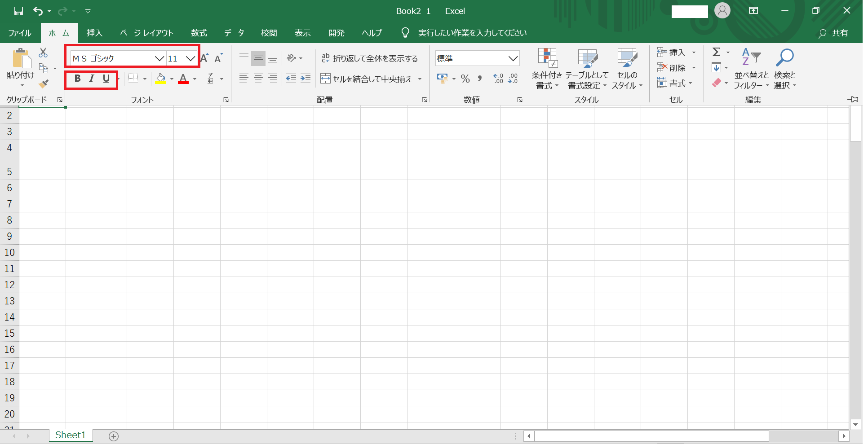Open the font color dropdown arrow
Image resolution: width=868 pixels, height=444 pixels.
(x=195, y=79)
